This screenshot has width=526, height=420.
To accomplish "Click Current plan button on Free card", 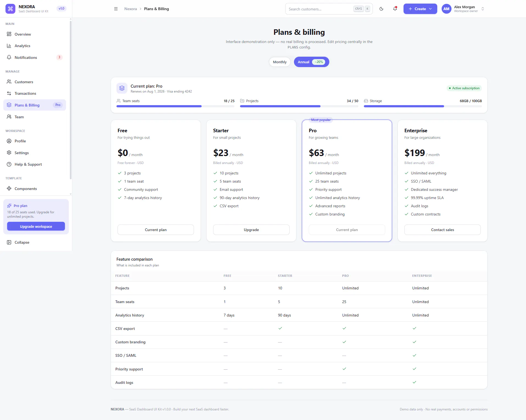I will [156, 230].
